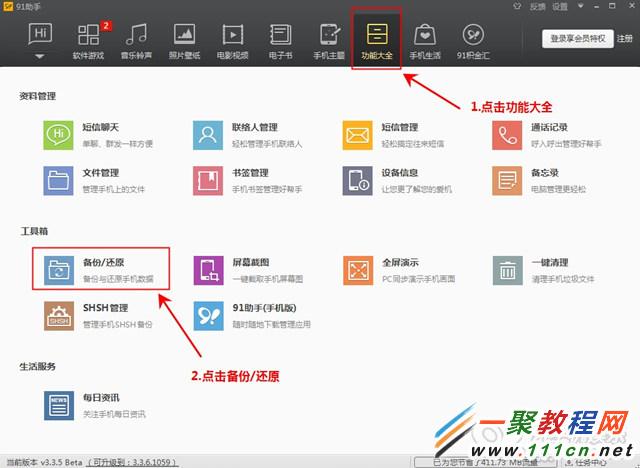The height and width of the screenshot is (468, 640).
Task: Select the 功能大全 all functions tab
Action: pos(377,41)
